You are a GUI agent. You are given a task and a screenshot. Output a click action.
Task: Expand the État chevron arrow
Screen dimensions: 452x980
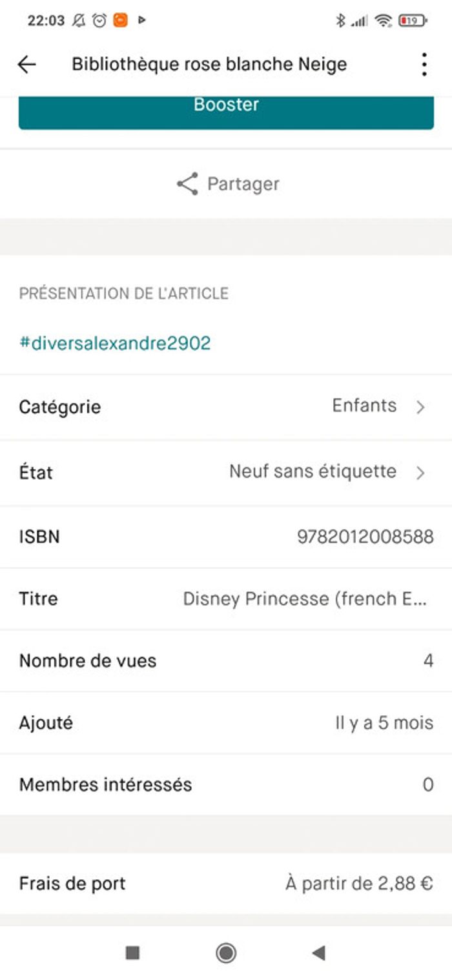[x=420, y=473]
